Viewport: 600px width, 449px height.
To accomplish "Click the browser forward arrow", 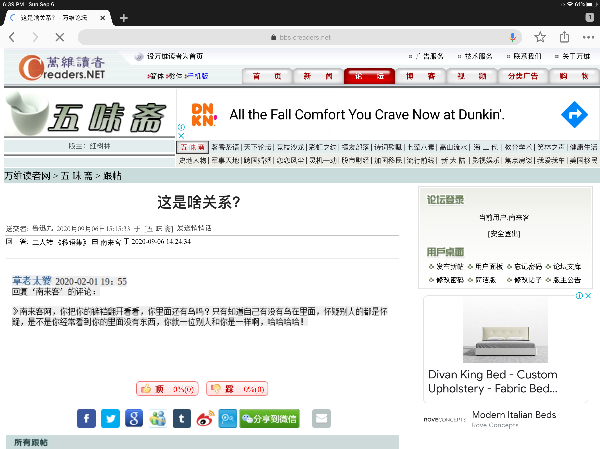I will tap(35, 37).
